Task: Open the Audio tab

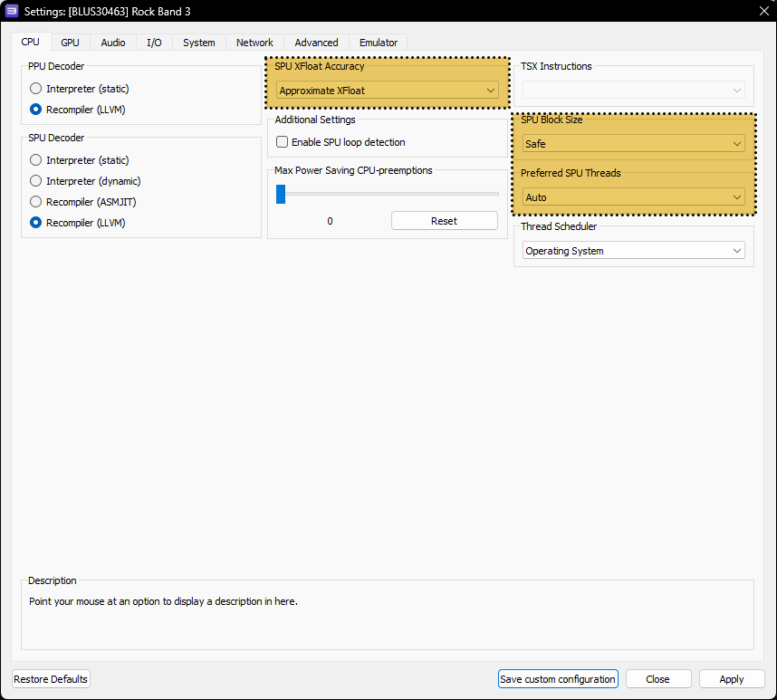Action: tap(113, 43)
